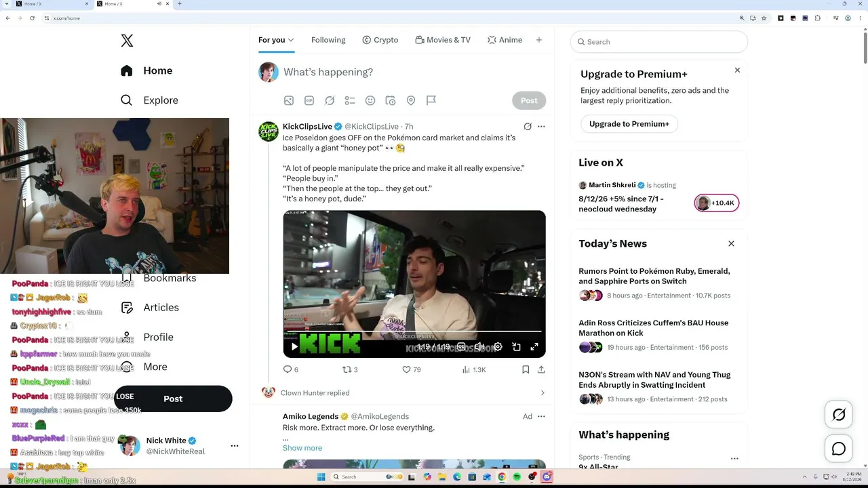Viewport: 868px width, 488px height.
Task: Click the greyed Post button in composer
Action: coord(529,100)
